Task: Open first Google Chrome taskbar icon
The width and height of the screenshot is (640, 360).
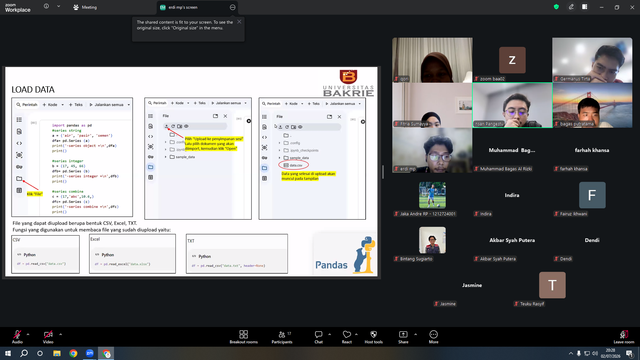Action: point(73,353)
